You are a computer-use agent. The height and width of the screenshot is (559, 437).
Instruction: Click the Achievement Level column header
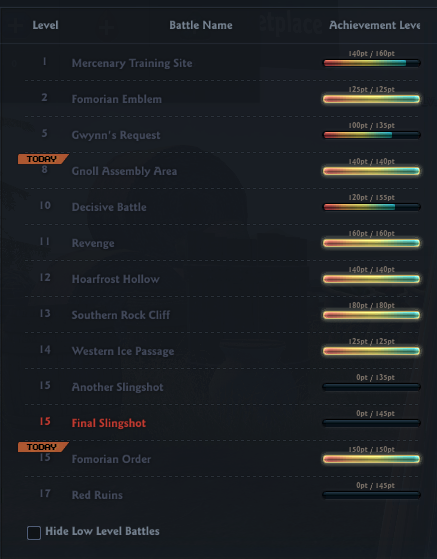coord(374,25)
